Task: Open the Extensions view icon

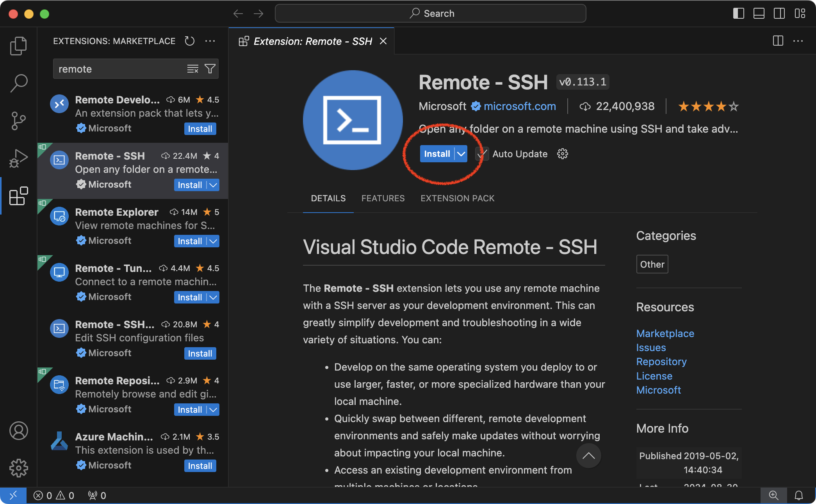Action: click(x=18, y=196)
